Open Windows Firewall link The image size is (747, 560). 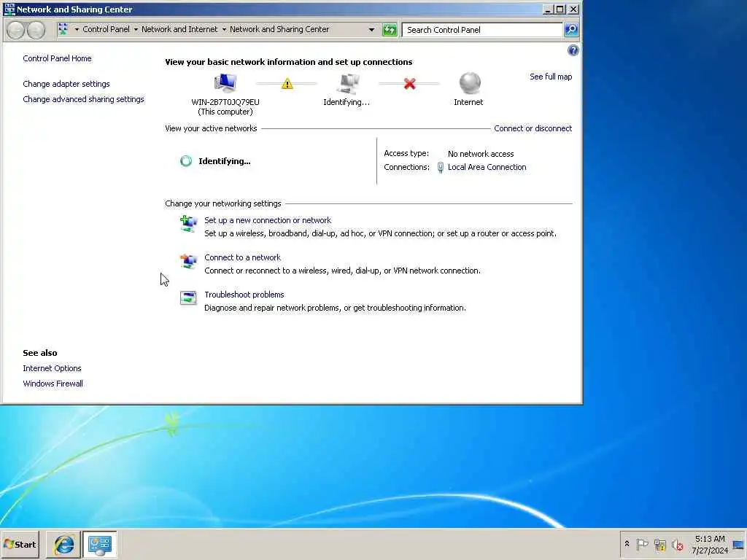(x=53, y=384)
